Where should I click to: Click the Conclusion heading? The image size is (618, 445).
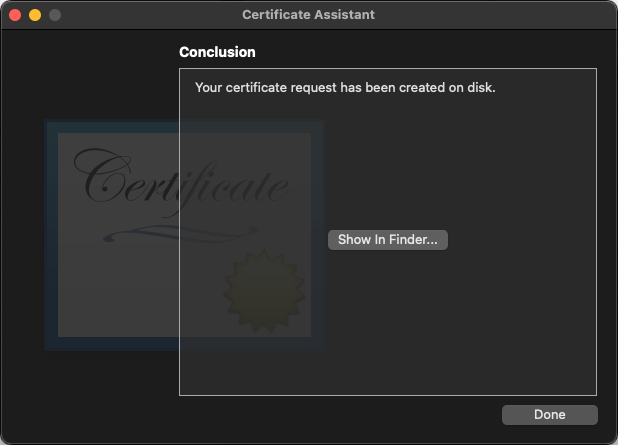point(217,52)
